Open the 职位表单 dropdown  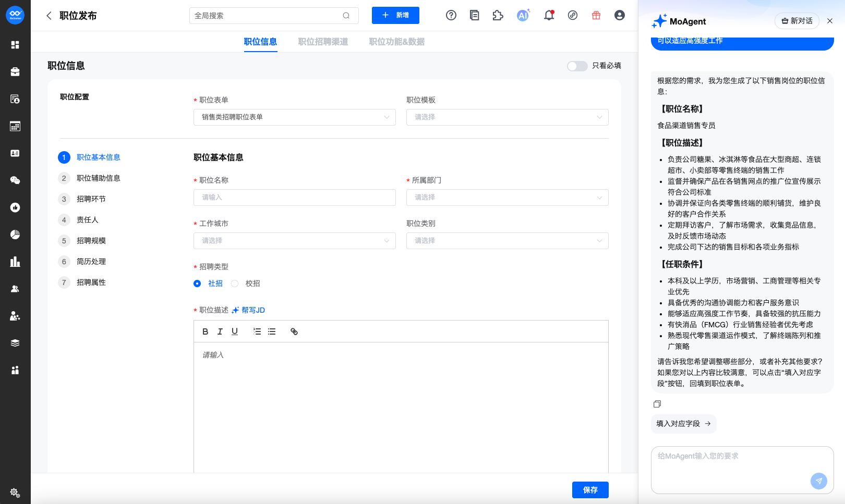(295, 117)
